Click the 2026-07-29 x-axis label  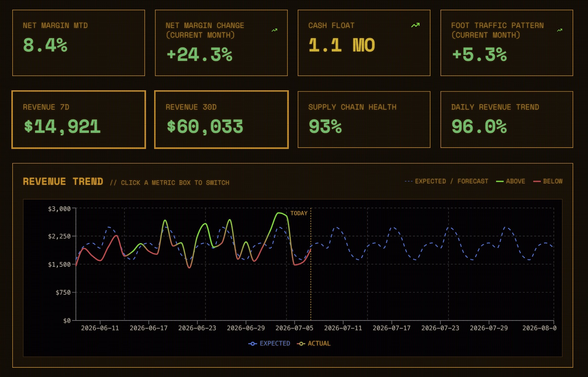pos(489,328)
